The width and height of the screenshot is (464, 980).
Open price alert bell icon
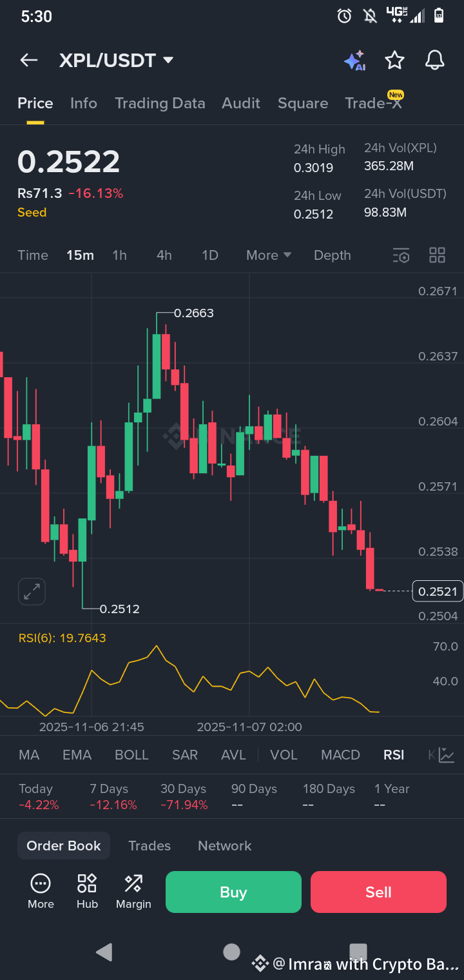(435, 61)
